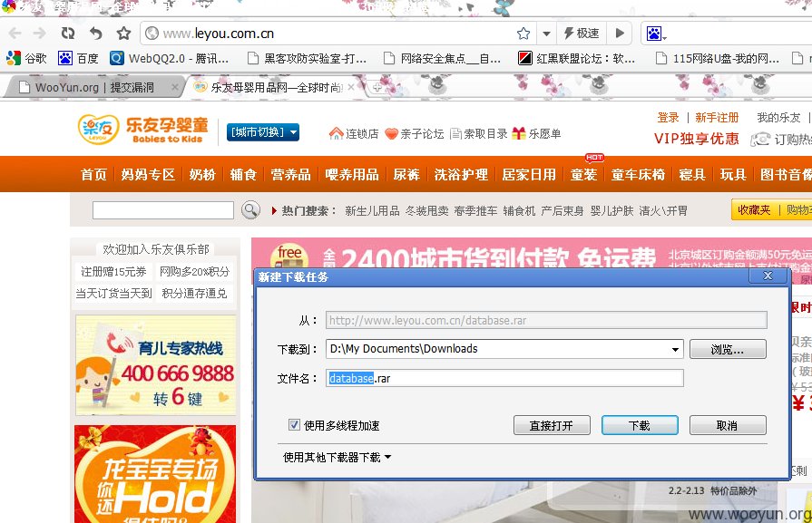This screenshot has height=523, width=812.
Task: Open the 谷歌 bookmark
Action: pyautogui.click(x=27, y=58)
